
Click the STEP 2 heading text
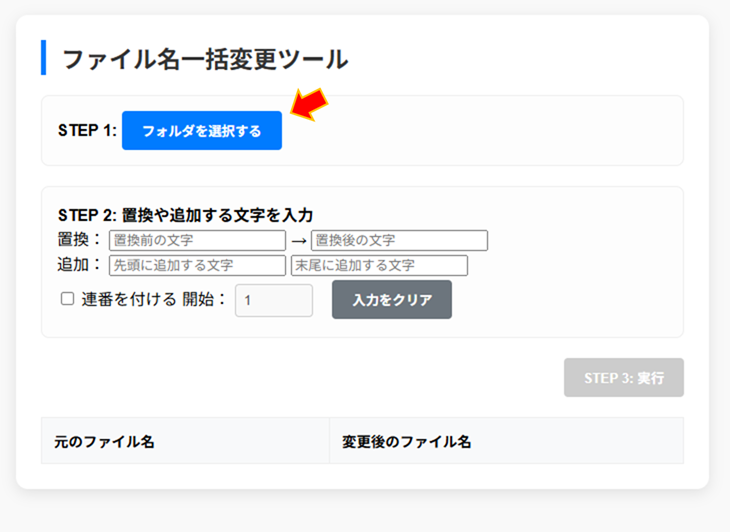coord(185,215)
